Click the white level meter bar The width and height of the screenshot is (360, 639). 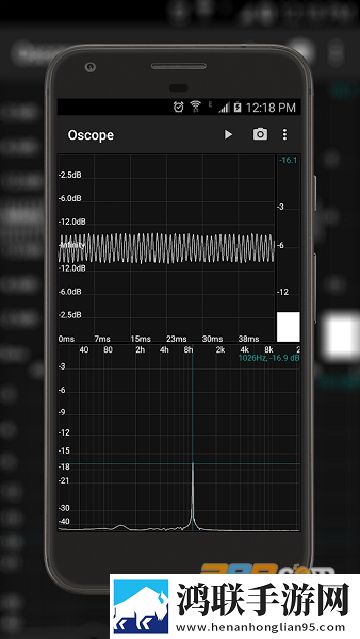tap(288, 327)
